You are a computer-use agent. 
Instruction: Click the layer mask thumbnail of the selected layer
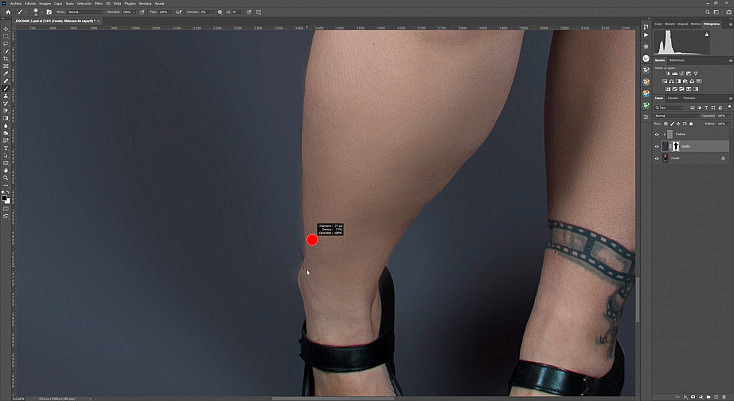click(x=676, y=146)
